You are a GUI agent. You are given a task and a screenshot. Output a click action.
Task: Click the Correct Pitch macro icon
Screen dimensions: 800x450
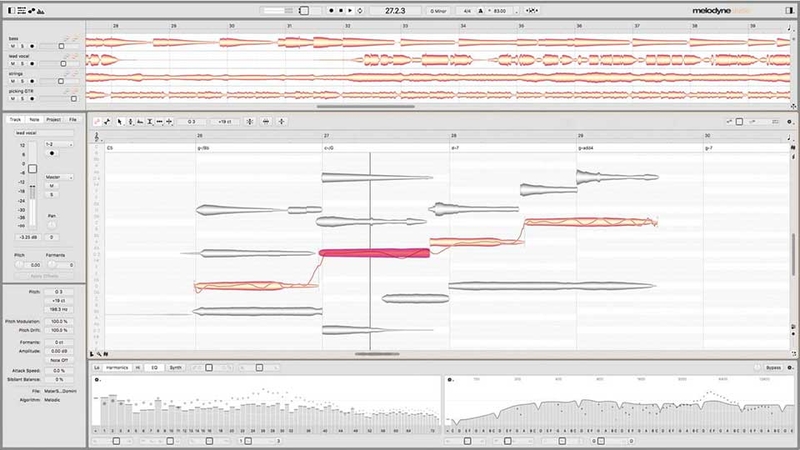249,121
